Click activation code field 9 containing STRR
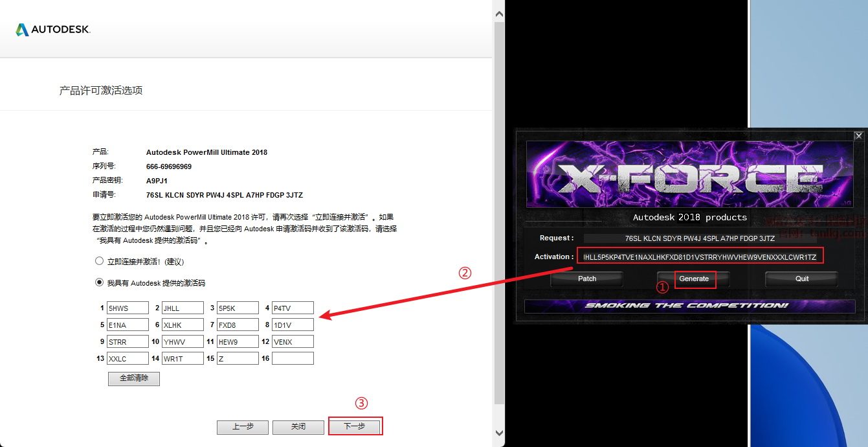Image resolution: width=868 pixels, height=447 pixels. [128, 341]
